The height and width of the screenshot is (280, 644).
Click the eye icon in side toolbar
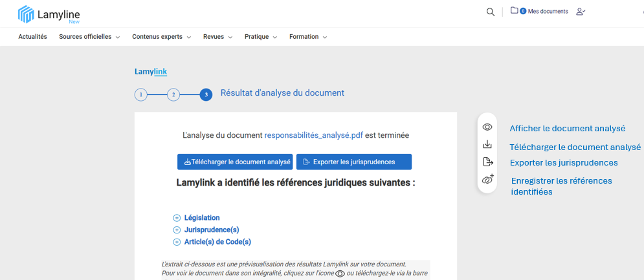point(487,127)
